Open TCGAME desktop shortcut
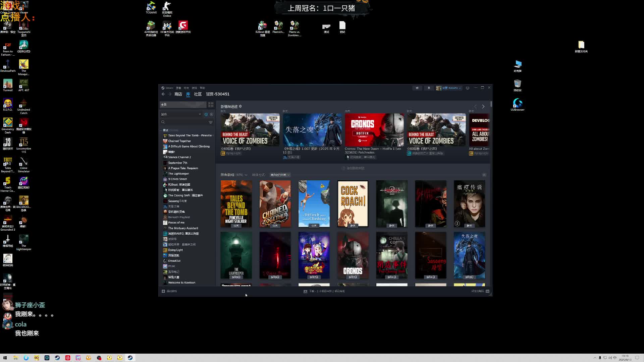 pos(151,8)
